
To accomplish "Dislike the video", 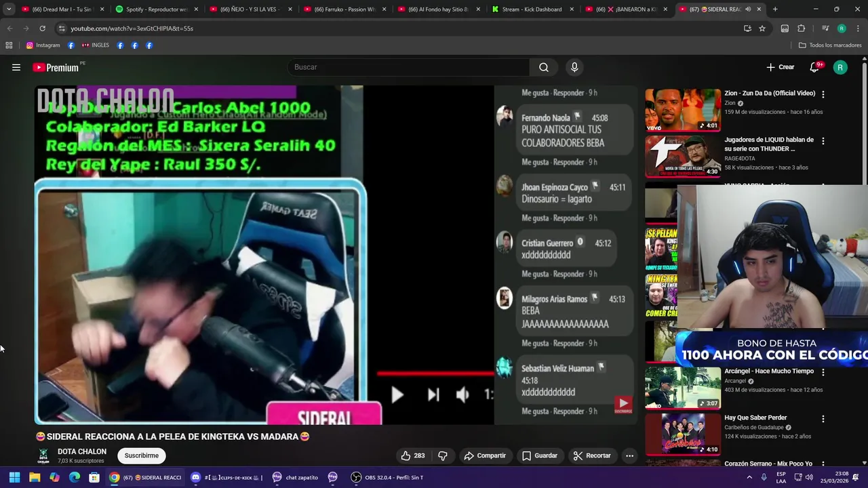I will tap(443, 455).
